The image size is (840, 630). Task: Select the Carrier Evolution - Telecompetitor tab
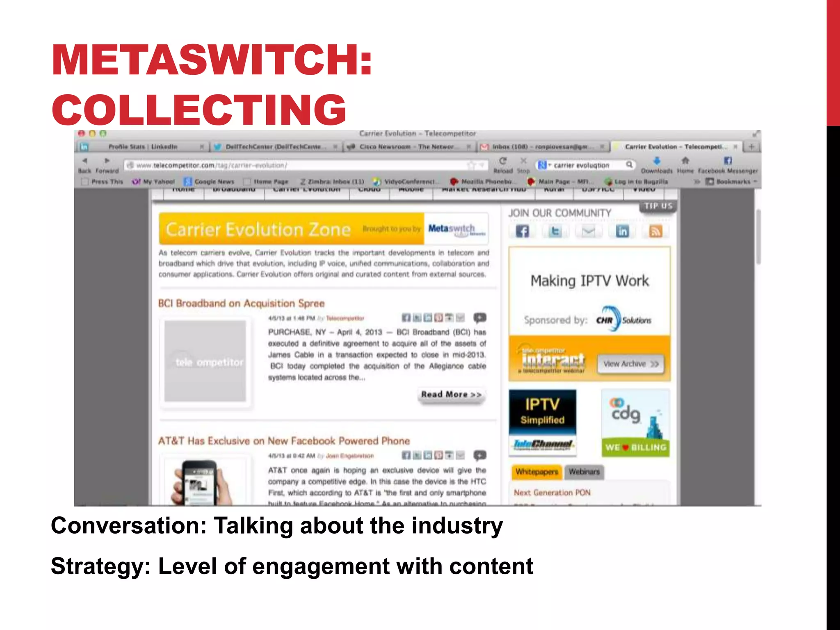coord(676,147)
